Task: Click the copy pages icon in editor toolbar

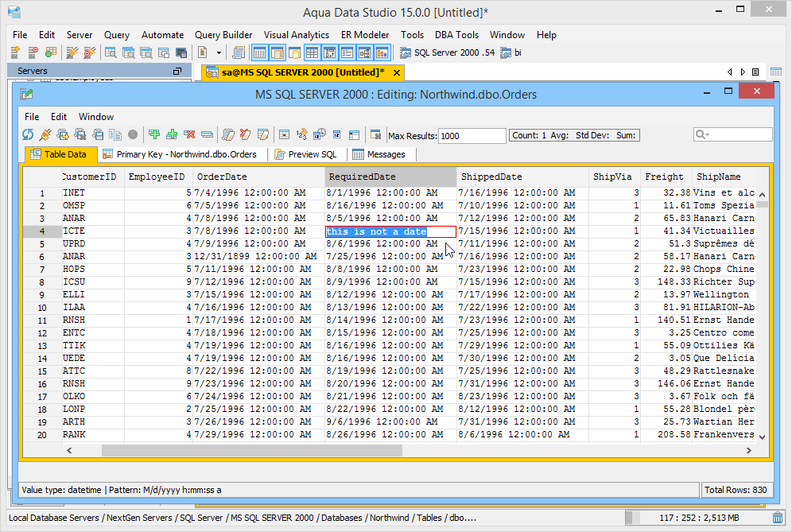Action: [115, 134]
